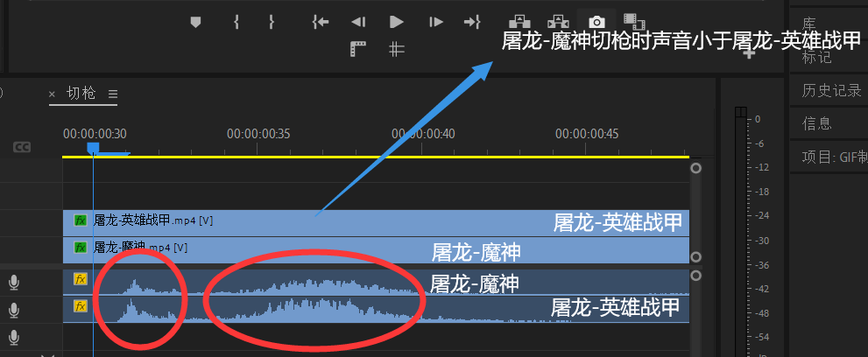
Task: Toggle the CC captions track button
Action: (x=22, y=147)
